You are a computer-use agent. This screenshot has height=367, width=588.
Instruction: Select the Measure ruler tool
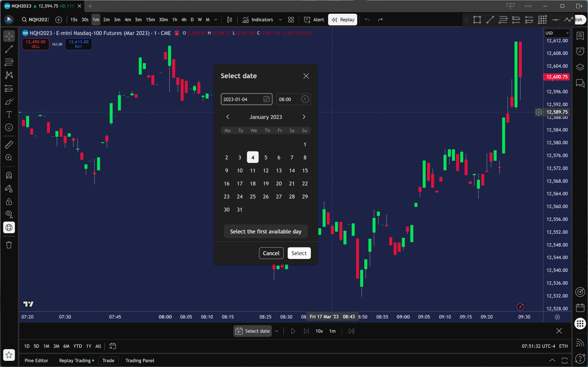coord(9,145)
